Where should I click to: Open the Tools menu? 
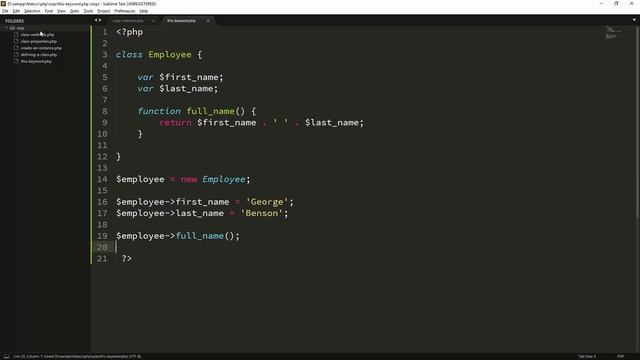(x=88, y=11)
